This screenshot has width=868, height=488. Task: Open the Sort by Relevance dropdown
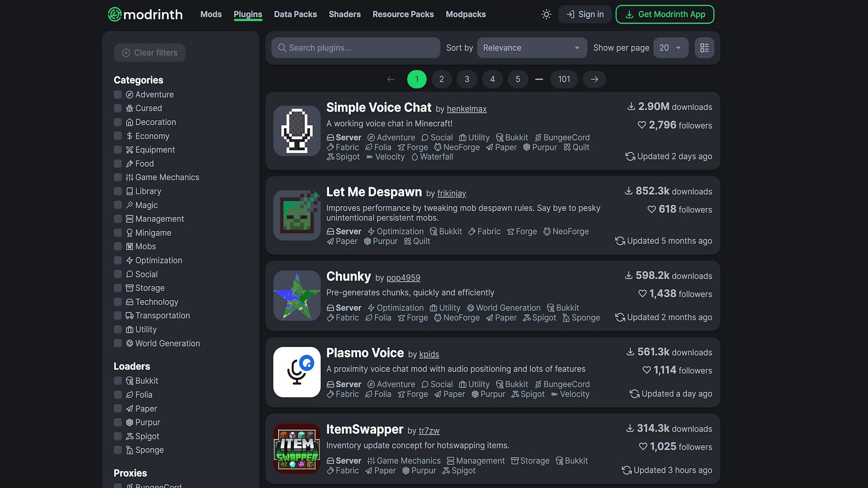point(531,47)
